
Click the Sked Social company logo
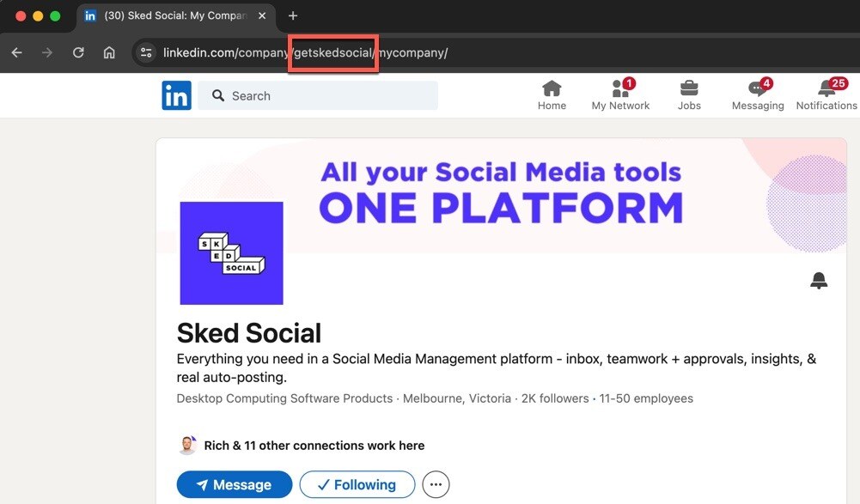[231, 252]
